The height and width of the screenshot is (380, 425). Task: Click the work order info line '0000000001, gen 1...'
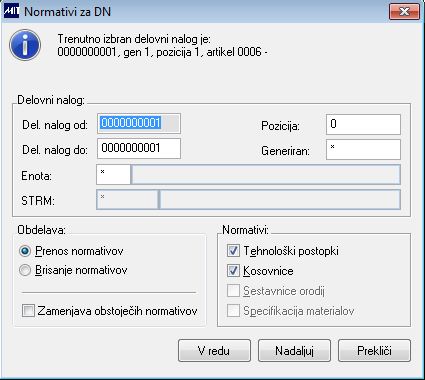click(x=162, y=52)
